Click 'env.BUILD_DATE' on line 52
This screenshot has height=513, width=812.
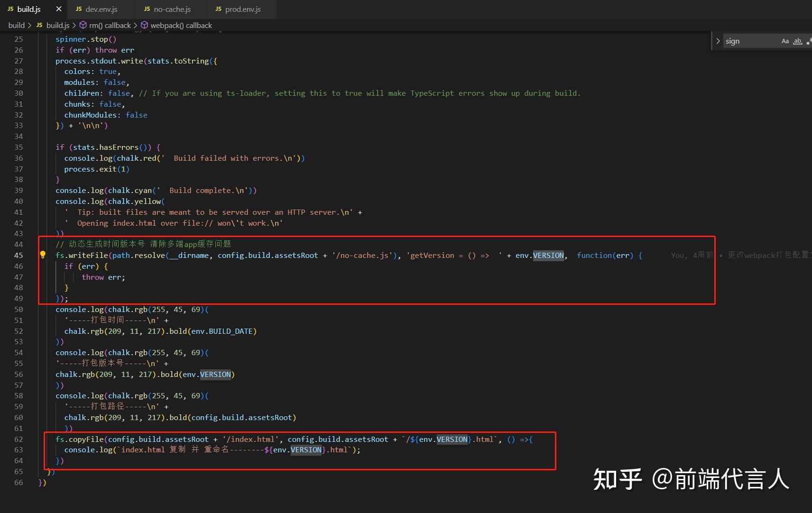[222, 331]
